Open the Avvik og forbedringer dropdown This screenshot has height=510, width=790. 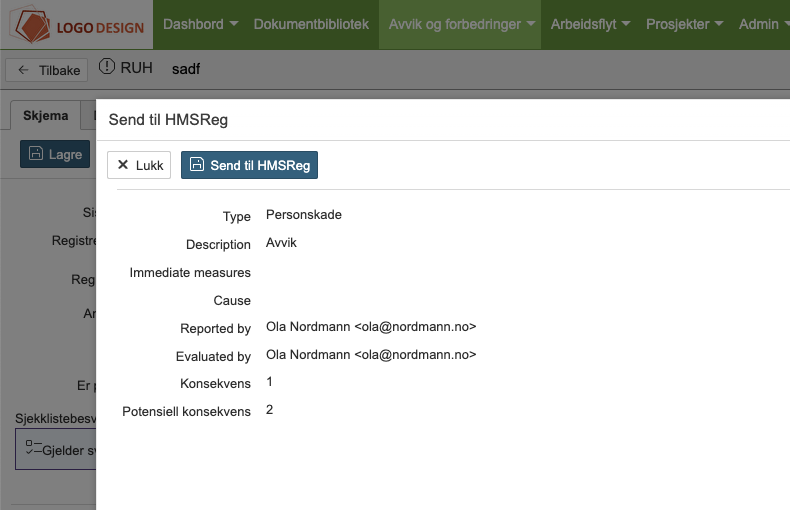coord(462,24)
